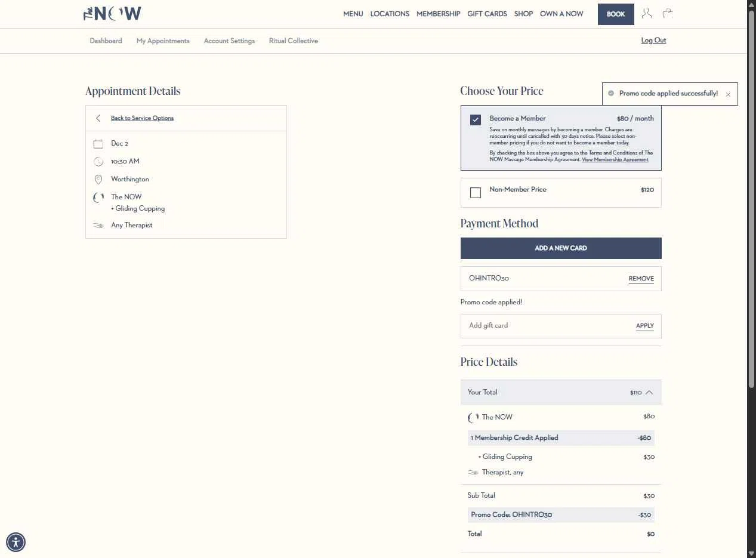Viewport: 756px width, 558px height.
Task: Click the success check icon in the promo notification
Action: 611,94
